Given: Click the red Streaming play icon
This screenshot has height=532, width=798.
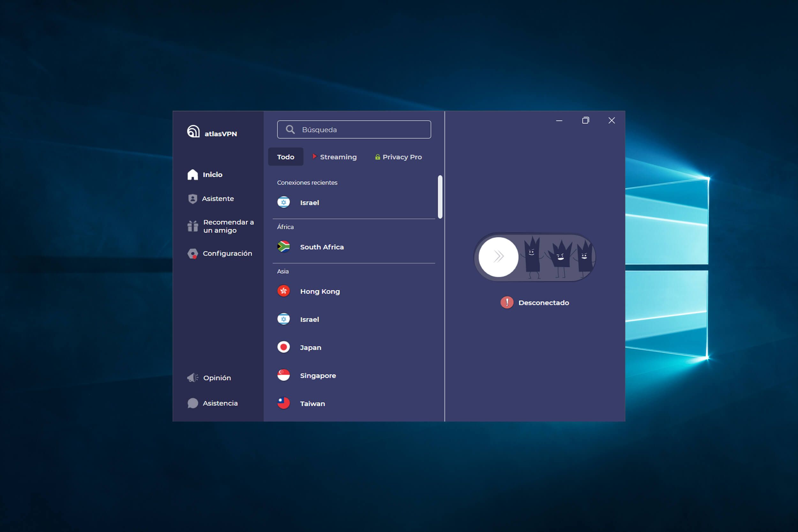Looking at the screenshot, I should [314, 156].
